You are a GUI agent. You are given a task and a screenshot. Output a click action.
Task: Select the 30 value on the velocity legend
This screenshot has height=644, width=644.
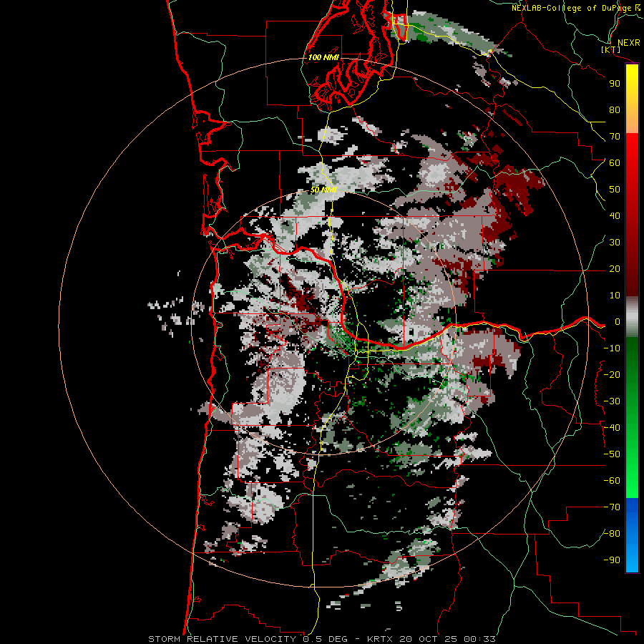pyautogui.click(x=615, y=243)
